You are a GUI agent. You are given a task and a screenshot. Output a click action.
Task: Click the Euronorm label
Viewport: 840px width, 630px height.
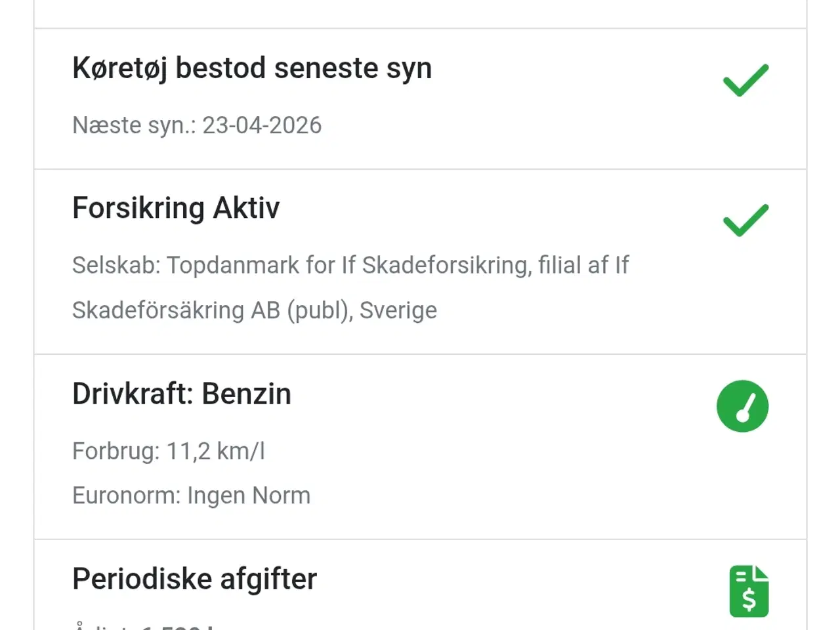pyautogui.click(x=126, y=495)
